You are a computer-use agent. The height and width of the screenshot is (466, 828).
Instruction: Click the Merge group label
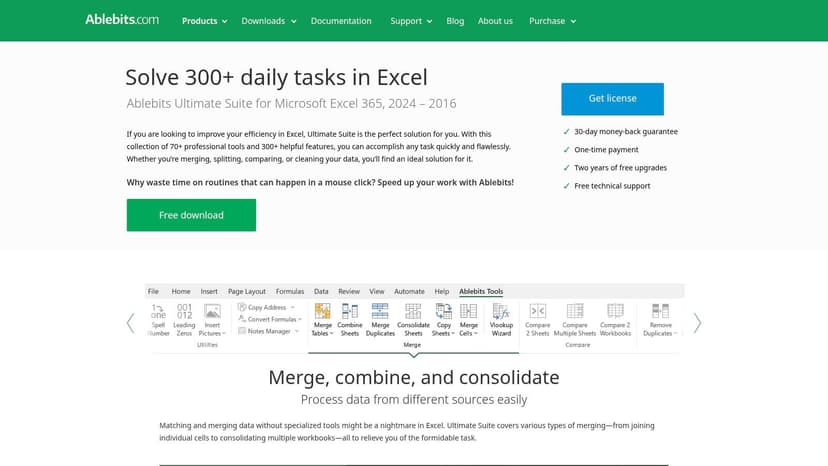pos(412,344)
